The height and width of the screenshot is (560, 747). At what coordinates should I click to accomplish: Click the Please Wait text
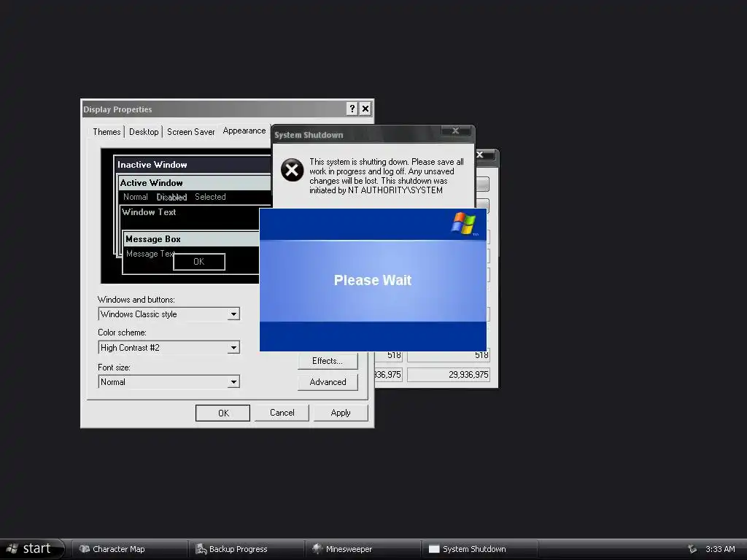point(373,280)
